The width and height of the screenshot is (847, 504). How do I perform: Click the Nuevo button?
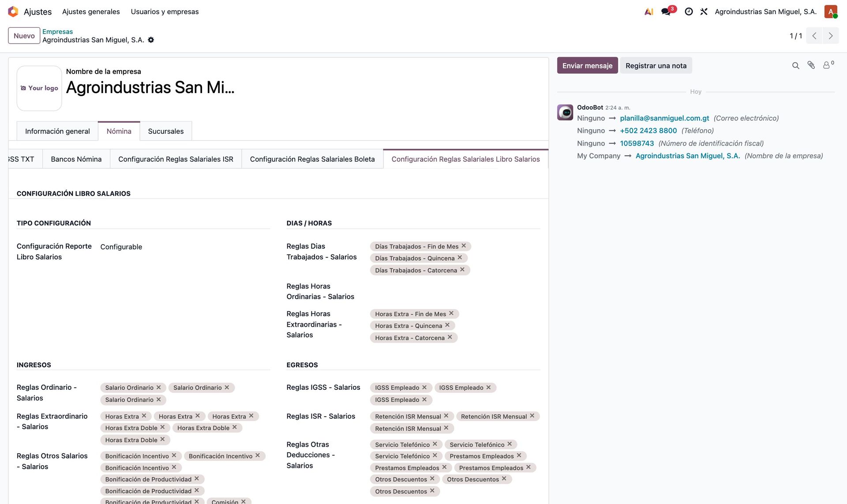(24, 36)
